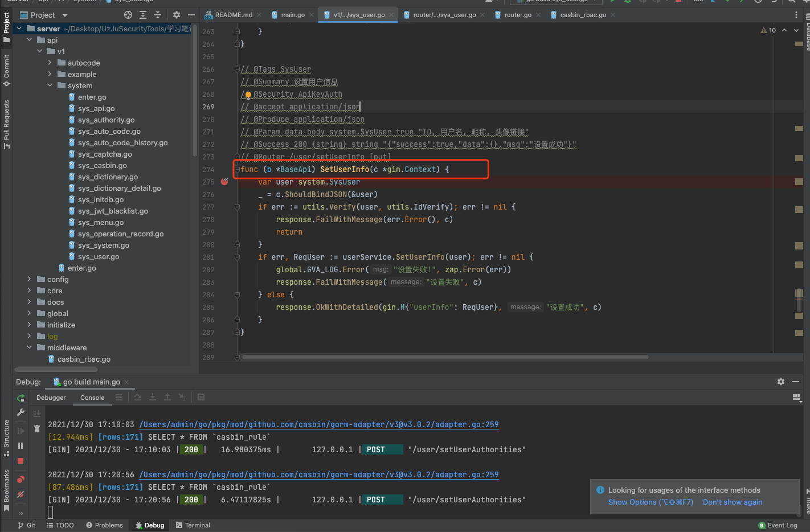Toggle Mute Breakpoints in debug sidebar
Screen dimensions: 810x532
(x=21, y=494)
